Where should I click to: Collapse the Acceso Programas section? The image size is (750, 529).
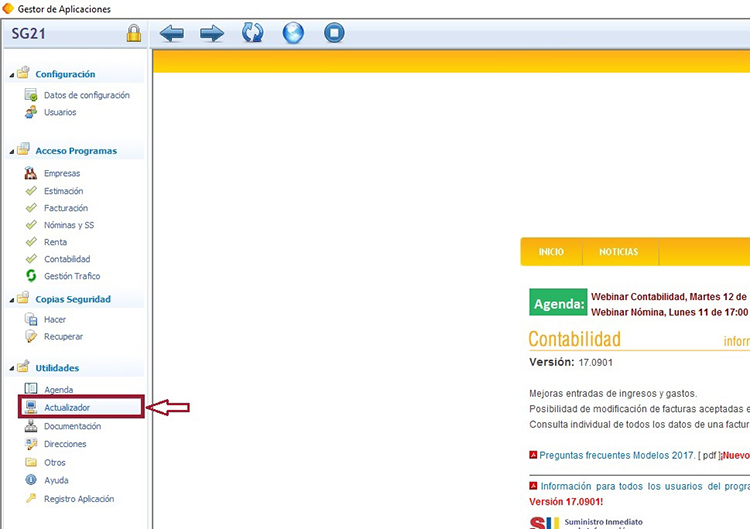(12, 151)
